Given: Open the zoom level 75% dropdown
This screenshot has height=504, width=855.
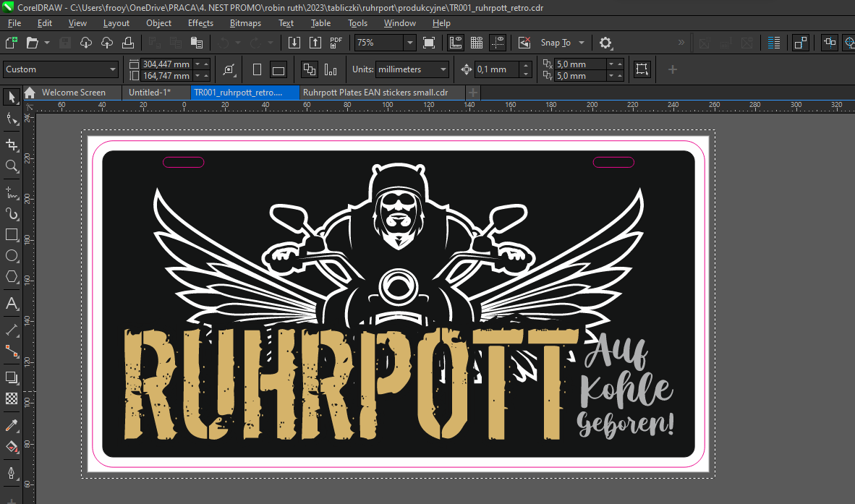Looking at the screenshot, I should (409, 43).
